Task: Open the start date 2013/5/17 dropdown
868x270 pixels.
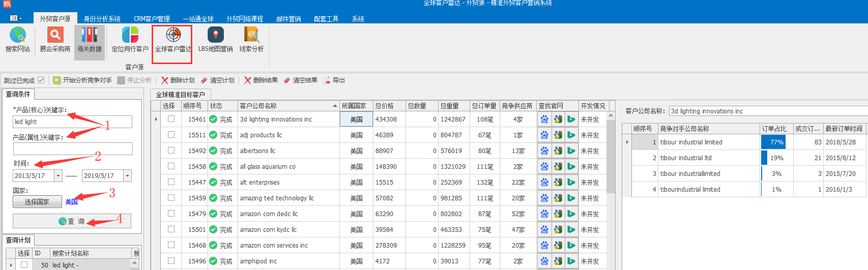Action: 58,176
